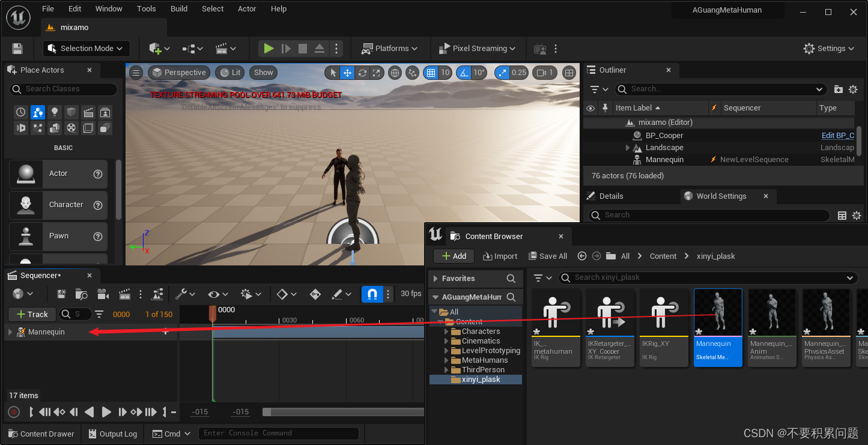Image resolution: width=868 pixels, height=445 pixels.
Task: Open the Cinematics clapperboard dropdown in the main toolbar
Action: (226, 49)
